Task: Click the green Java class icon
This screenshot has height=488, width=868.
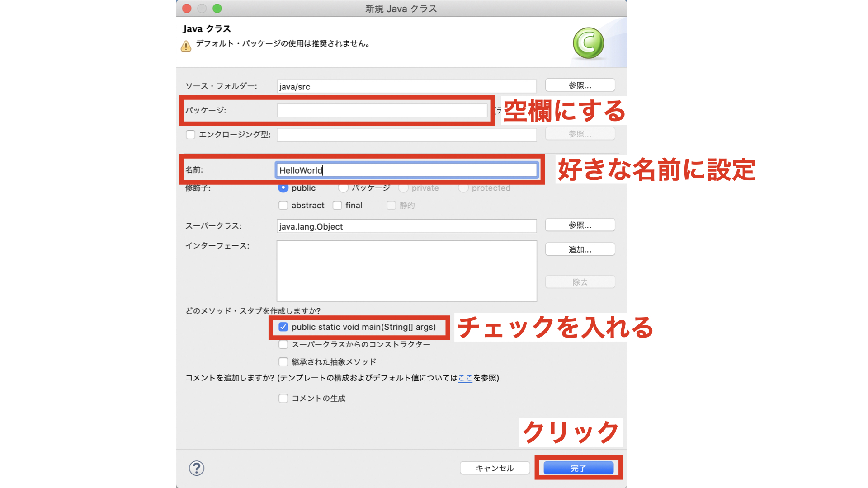Action: click(x=588, y=43)
